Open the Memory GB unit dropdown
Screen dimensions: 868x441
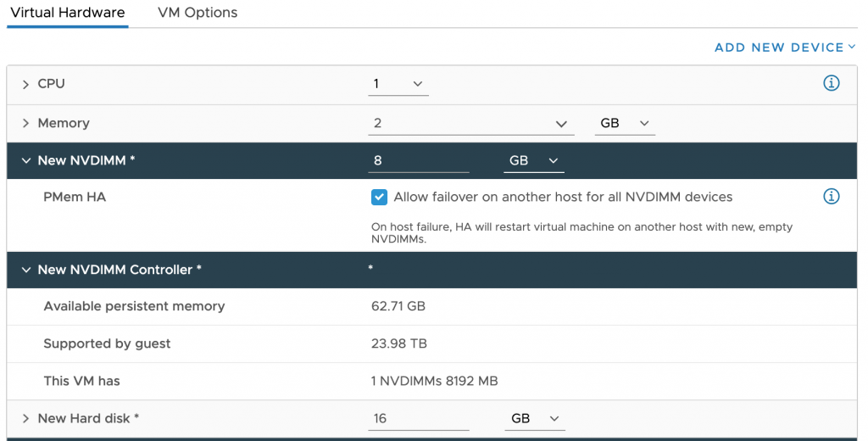click(625, 124)
